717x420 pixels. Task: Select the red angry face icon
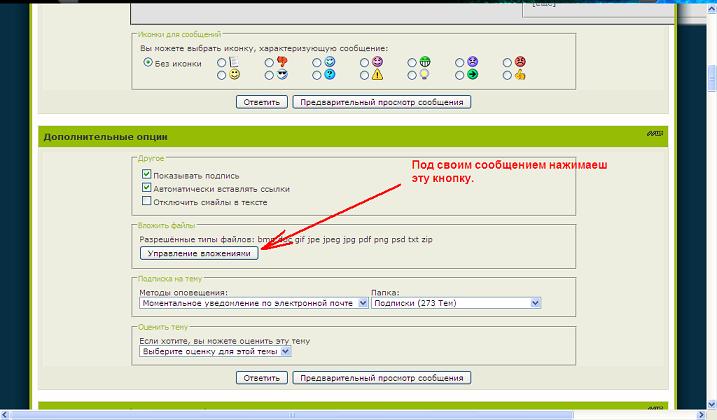(x=520, y=61)
